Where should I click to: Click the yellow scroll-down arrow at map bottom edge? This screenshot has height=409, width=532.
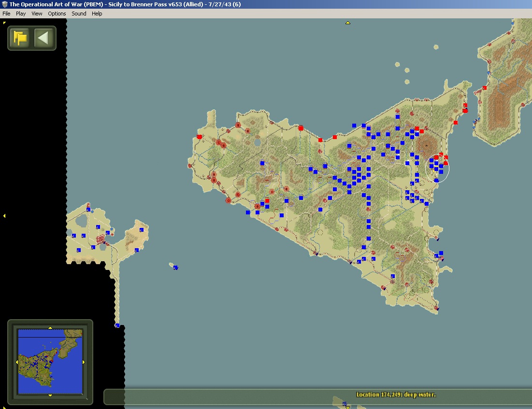click(x=348, y=407)
